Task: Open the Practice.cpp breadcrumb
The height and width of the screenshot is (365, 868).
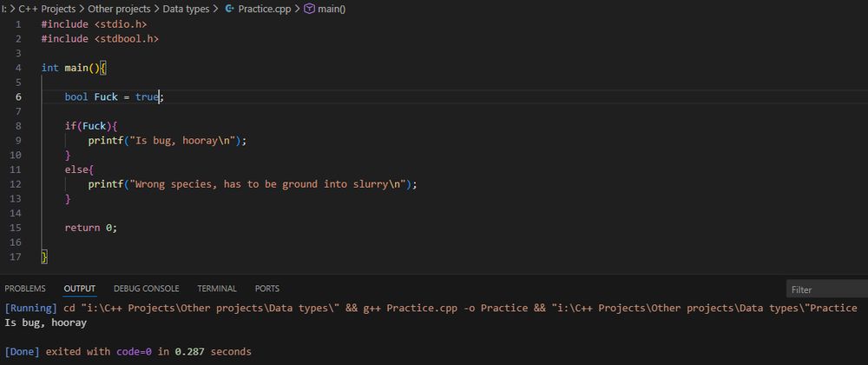Action: click(264, 9)
